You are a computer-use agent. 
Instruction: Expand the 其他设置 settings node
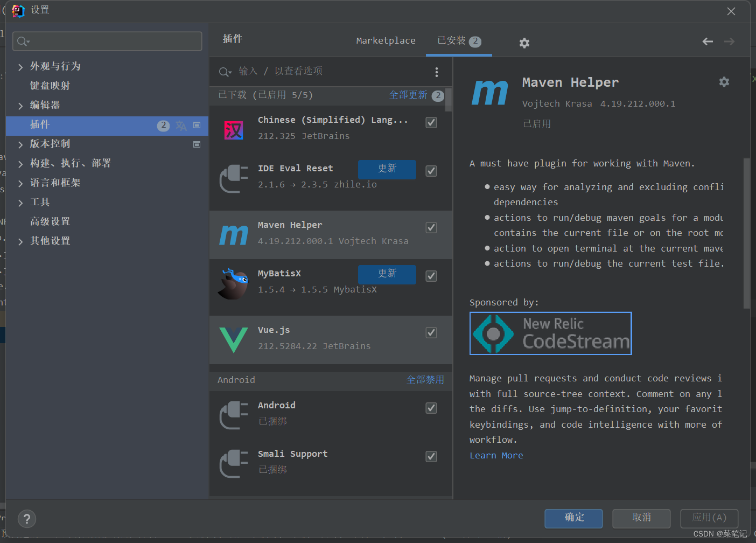point(20,241)
